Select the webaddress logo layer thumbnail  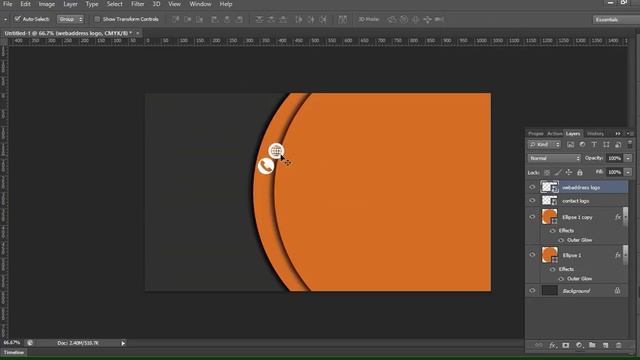pyautogui.click(x=549, y=187)
